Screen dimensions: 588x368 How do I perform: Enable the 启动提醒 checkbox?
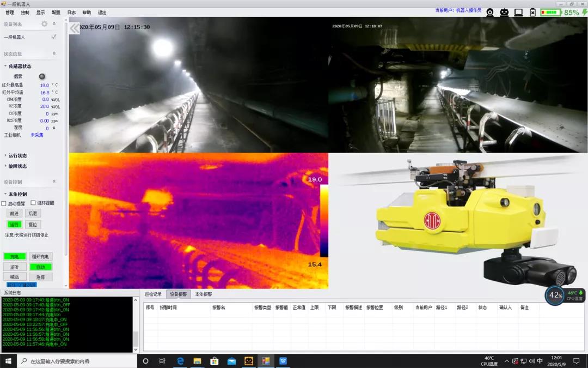[x=4, y=203]
